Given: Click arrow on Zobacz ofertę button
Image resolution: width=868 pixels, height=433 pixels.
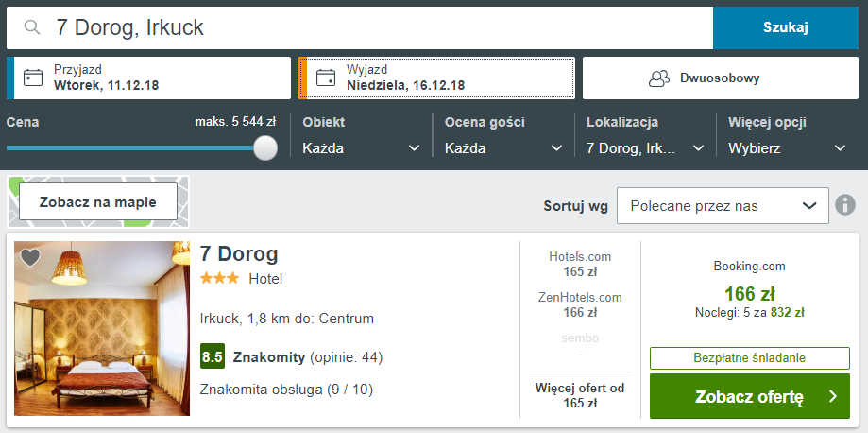Looking at the screenshot, I should pyautogui.click(x=833, y=396).
